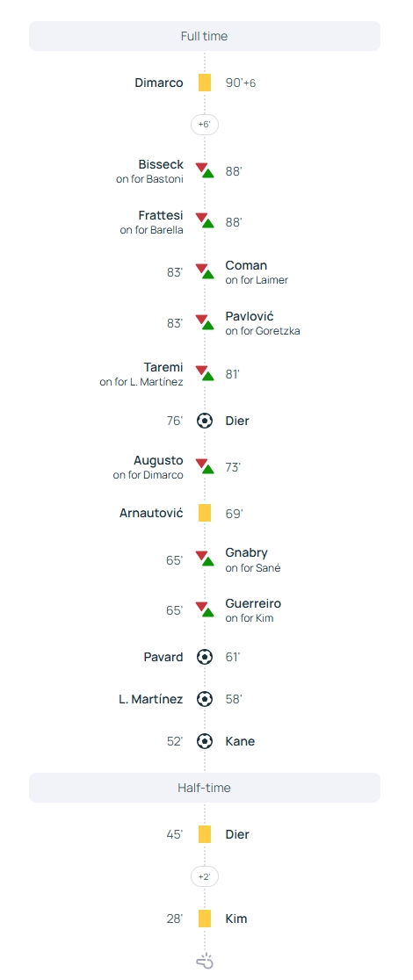Click L. Martínez's goal ball icon
Image resolution: width=413 pixels, height=980 pixels.
click(205, 699)
